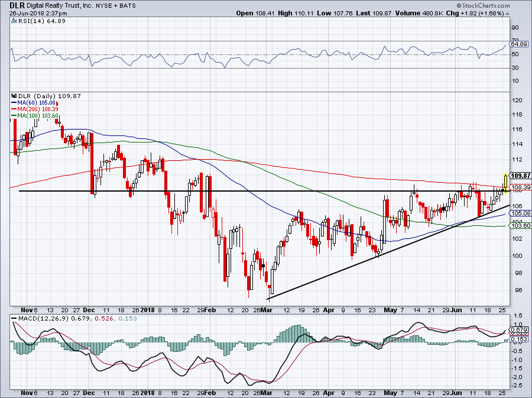The height and width of the screenshot is (398, 532).
Task: Click the MA(100) 103.60 legend label
Action: [38, 116]
